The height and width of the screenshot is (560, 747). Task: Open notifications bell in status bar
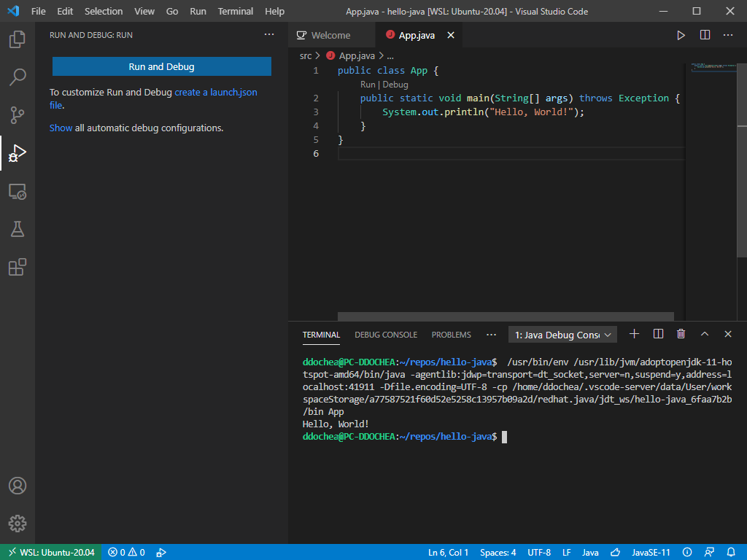pos(731,553)
